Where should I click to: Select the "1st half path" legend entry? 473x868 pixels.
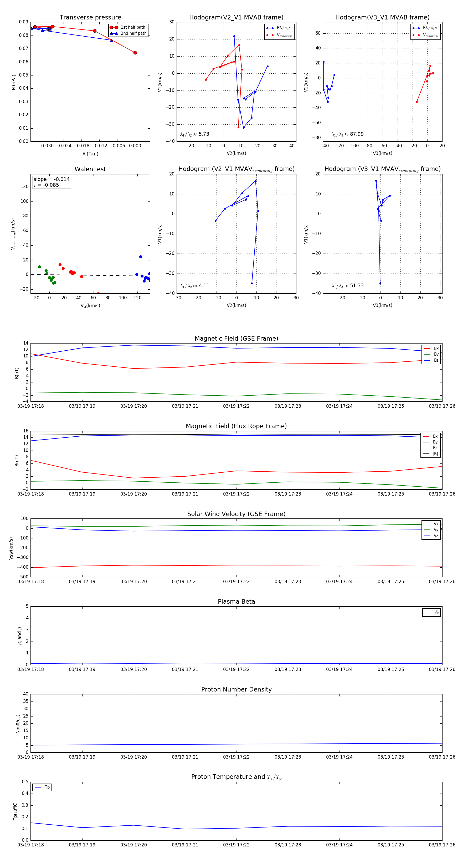coord(128,27)
